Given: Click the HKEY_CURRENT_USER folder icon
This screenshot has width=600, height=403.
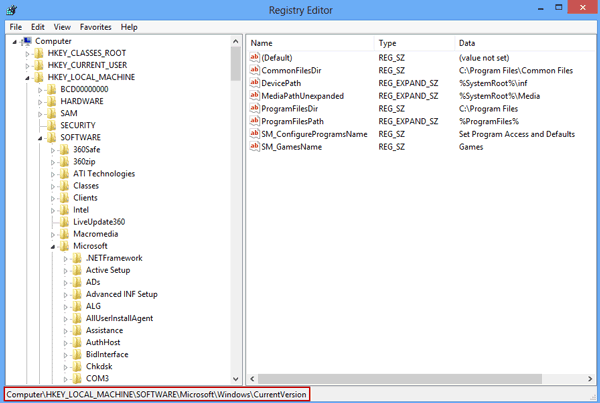Looking at the screenshot, I should [x=39, y=65].
